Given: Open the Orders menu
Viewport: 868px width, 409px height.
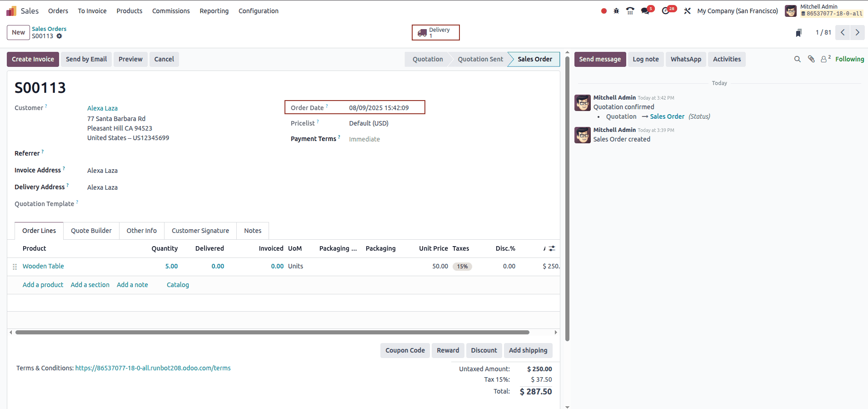Looking at the screenshot, I should point(58,11).
